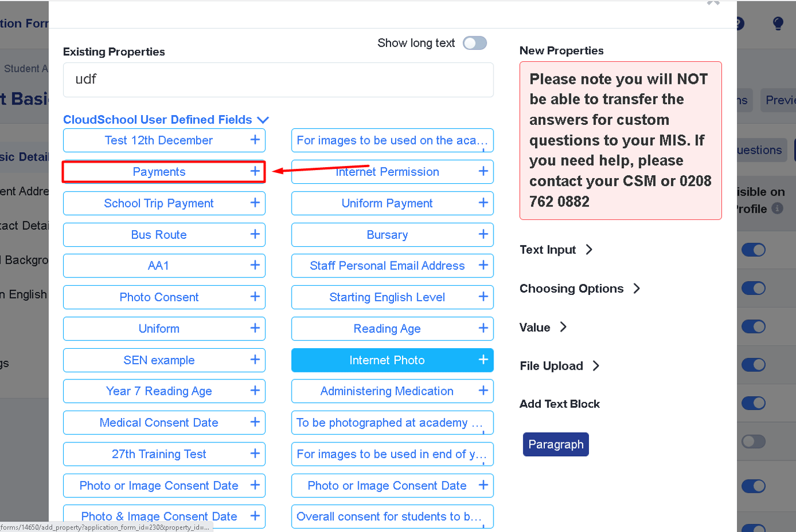Click the plus icon on SEN example
The height and width of the screenshot is (532, 796).
tap(255, 360)
